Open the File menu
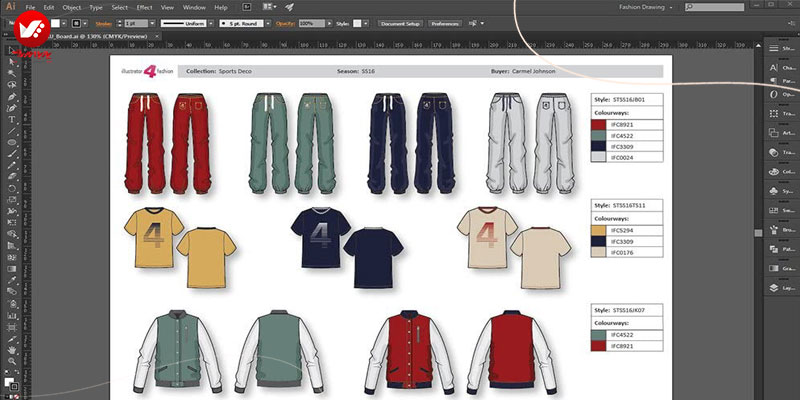 (30, 8)
